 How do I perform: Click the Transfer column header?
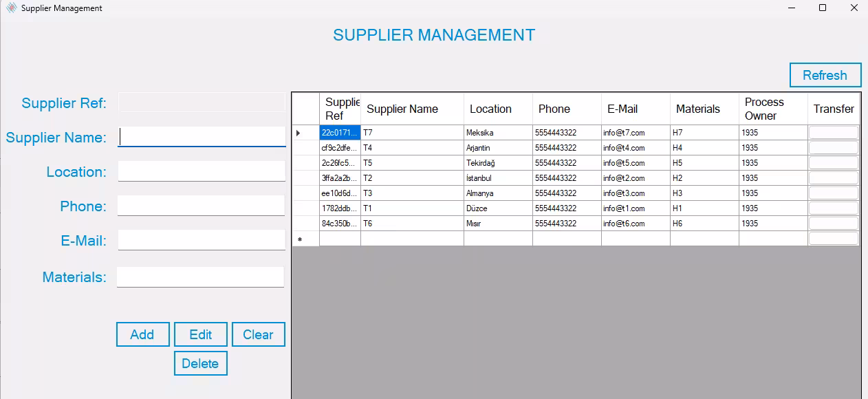(834, 109)
